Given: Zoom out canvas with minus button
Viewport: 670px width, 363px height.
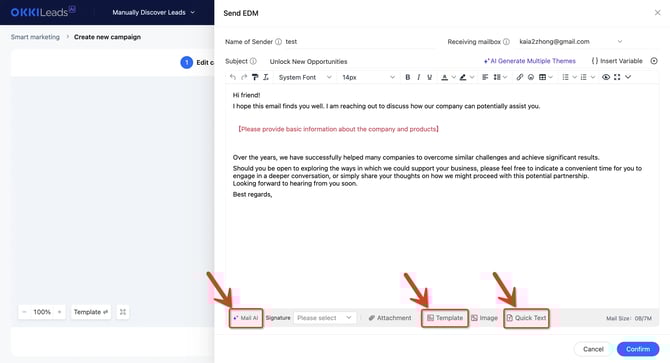Looking at the screenshot, I should pos(24,312).
